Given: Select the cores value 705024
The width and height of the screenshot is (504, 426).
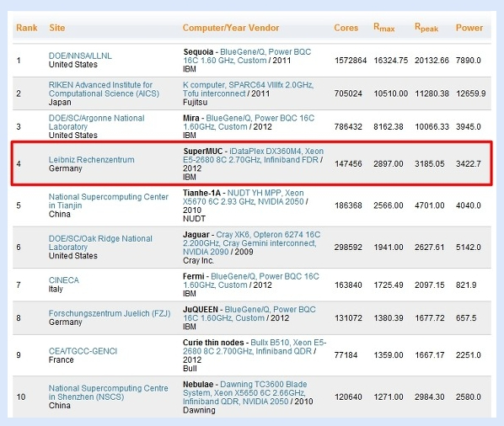Looking at the screenshot, I should pos(348,93).
